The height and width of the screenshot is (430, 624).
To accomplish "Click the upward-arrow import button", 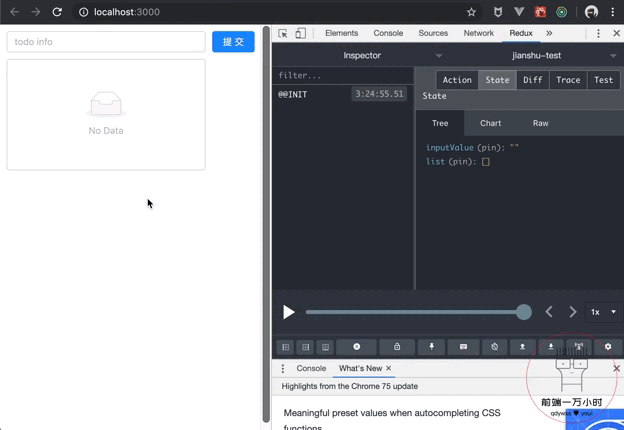I will pyautogui.click(x=523, y=347).
